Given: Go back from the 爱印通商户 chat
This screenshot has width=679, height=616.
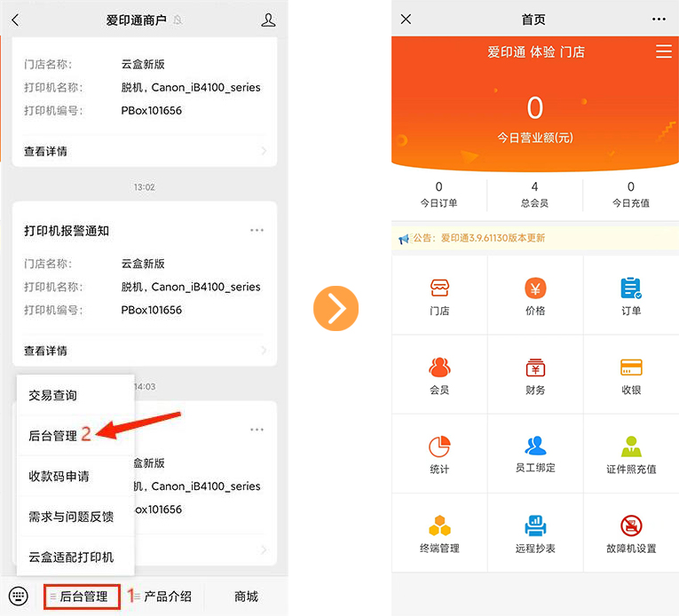Looking at the screenshot, I should coord(16,20).
